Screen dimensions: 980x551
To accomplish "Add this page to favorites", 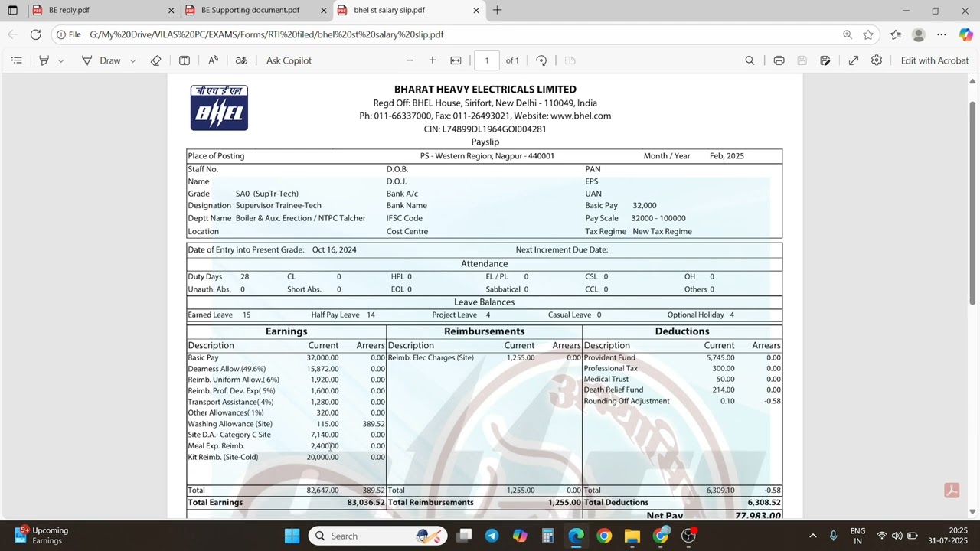I will tap(868, 34).
